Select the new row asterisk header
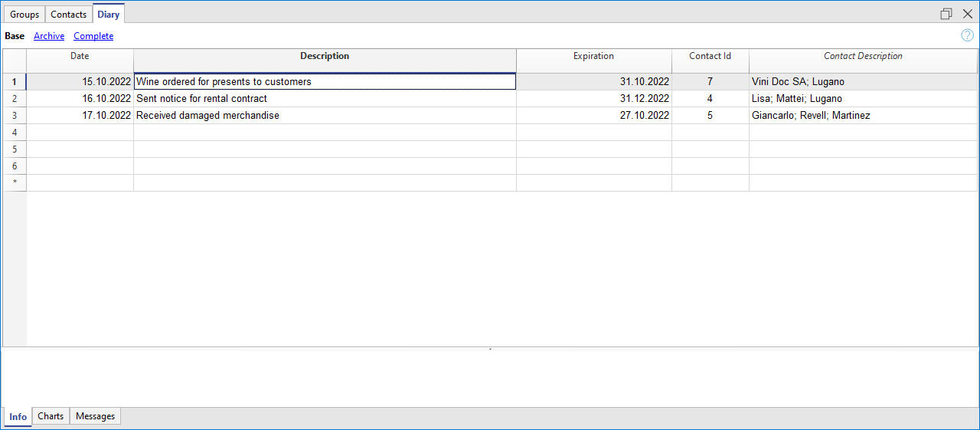 coord(15,182)
